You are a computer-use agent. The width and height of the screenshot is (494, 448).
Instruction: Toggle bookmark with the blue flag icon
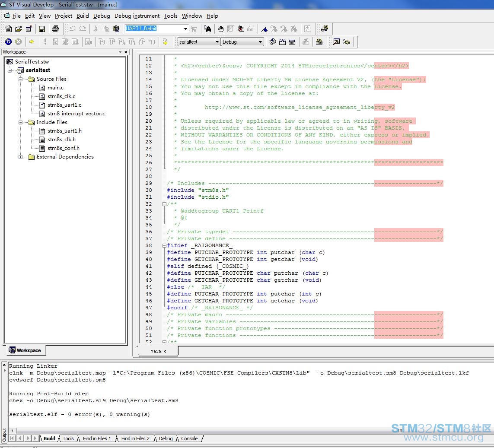[x=265, y=29]
